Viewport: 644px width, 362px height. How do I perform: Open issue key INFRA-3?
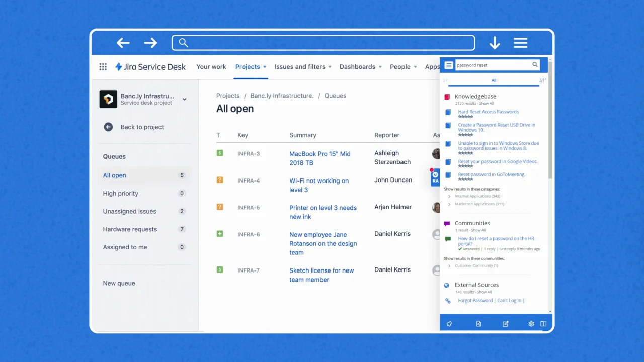click(x=249, y=154)
